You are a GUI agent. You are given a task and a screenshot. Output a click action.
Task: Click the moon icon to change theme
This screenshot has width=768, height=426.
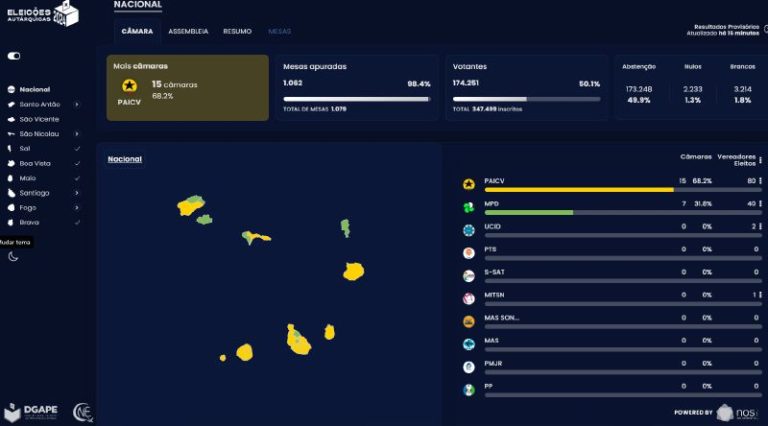[x=13, y=256]
